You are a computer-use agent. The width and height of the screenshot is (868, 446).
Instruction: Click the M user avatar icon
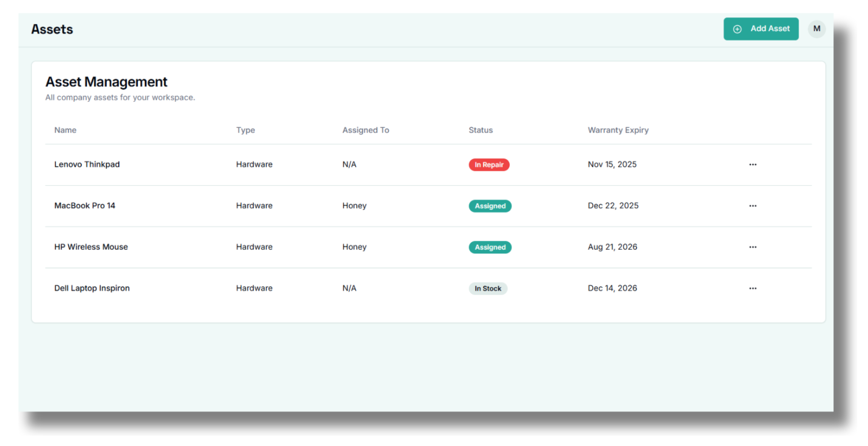817,29
